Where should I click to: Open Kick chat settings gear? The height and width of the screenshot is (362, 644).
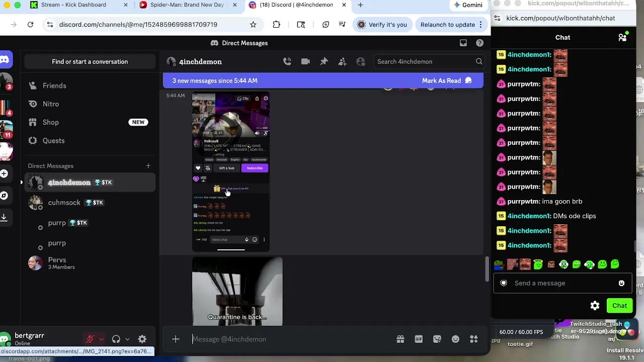pyautogui.click(x=595, y=306)
